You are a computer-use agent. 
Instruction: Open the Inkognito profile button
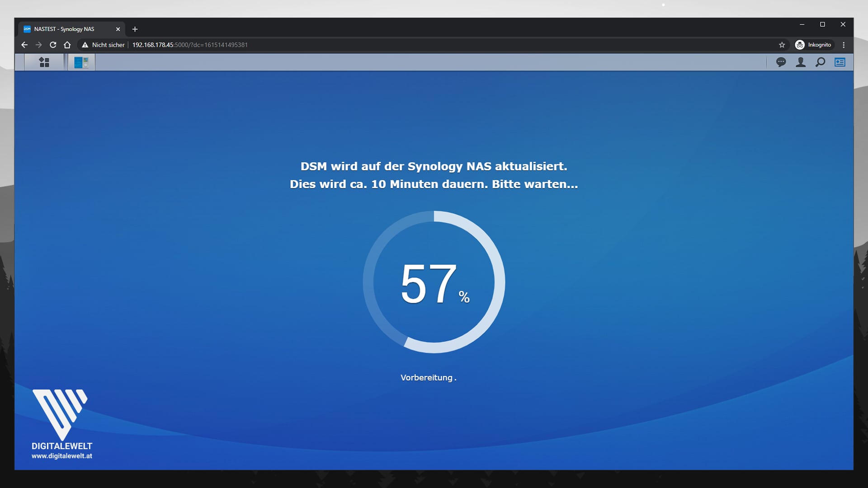tap(814, 45)
